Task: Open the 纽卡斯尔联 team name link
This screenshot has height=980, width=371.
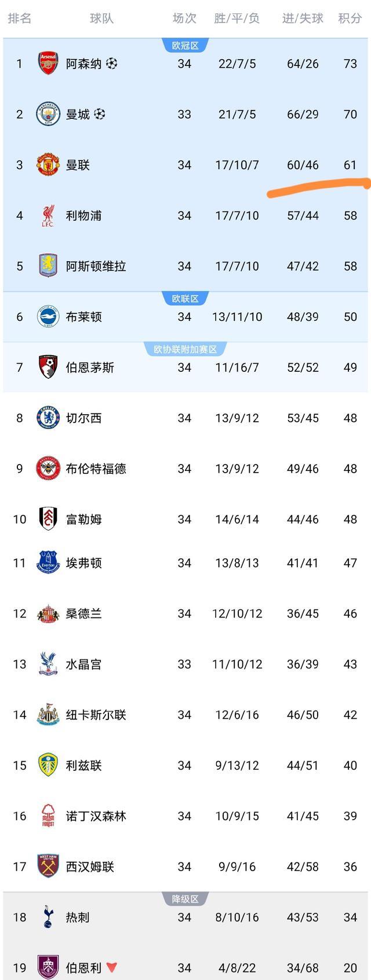Action: click(96, 715)
